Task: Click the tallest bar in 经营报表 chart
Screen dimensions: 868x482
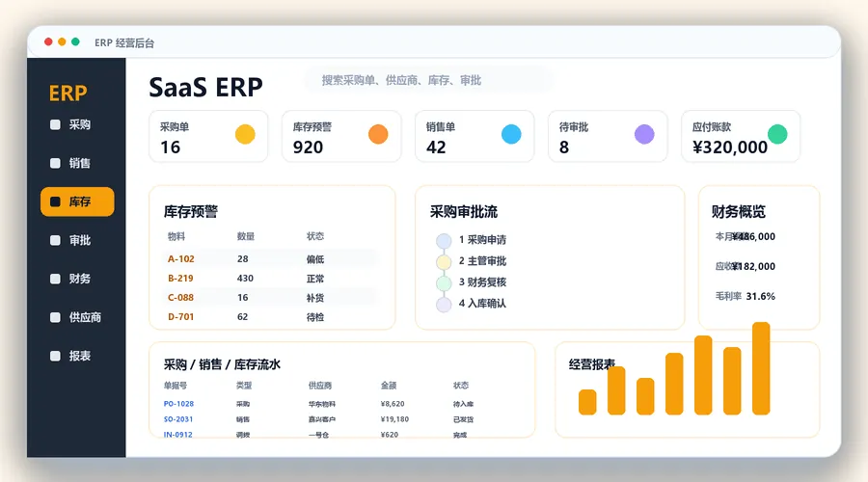Action: (x=761, y=368)
